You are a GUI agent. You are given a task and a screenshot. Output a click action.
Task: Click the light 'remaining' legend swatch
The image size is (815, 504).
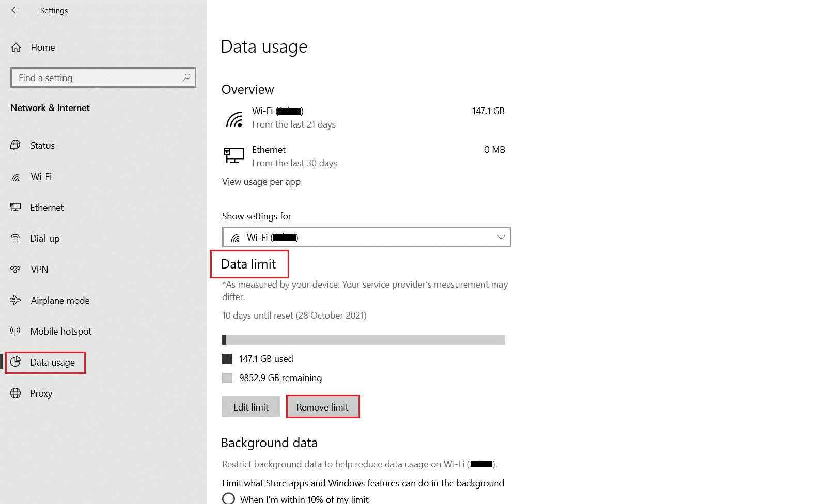pos(227,378)
